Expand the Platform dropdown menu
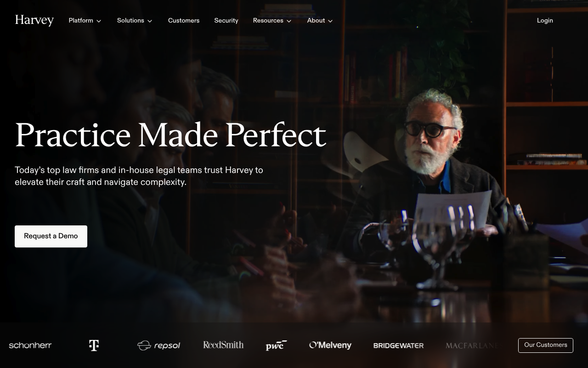This screenshot has width=588, height=368. pyautogui.click(x=85, y=21)
